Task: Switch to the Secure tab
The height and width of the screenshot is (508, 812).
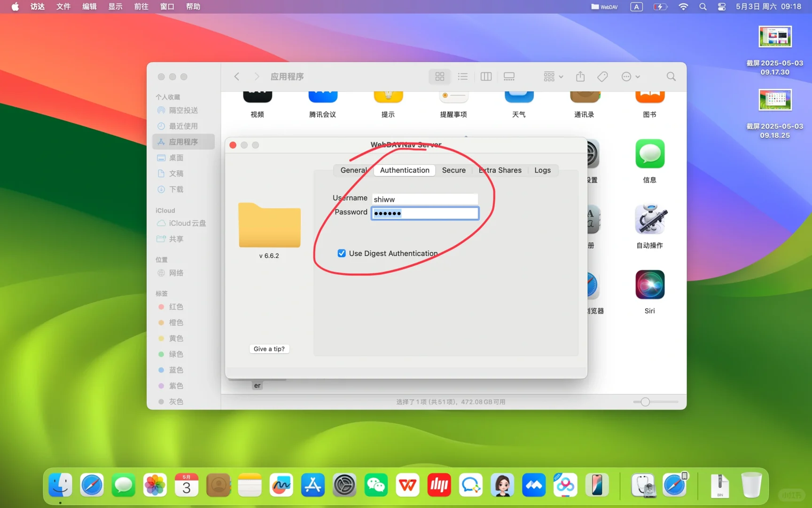Action: point(453,170)
